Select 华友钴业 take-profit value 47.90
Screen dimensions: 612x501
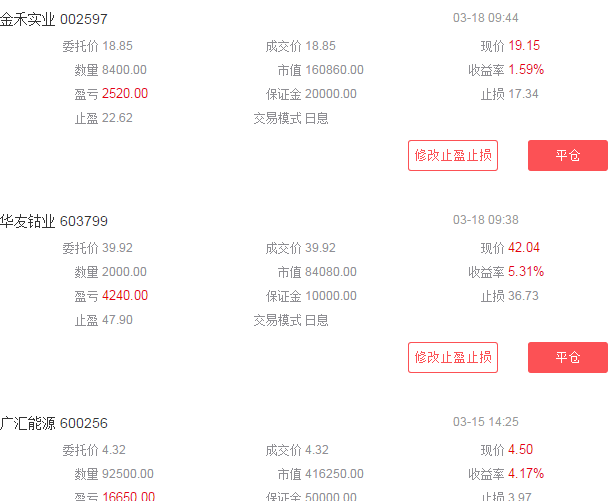point(117,320)
